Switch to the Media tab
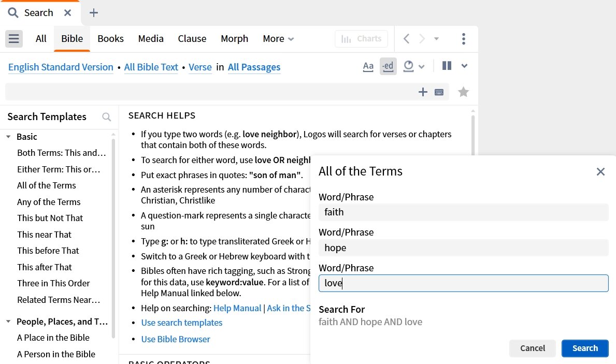This screenshot has width=616, height=364. tap(151, 38)
